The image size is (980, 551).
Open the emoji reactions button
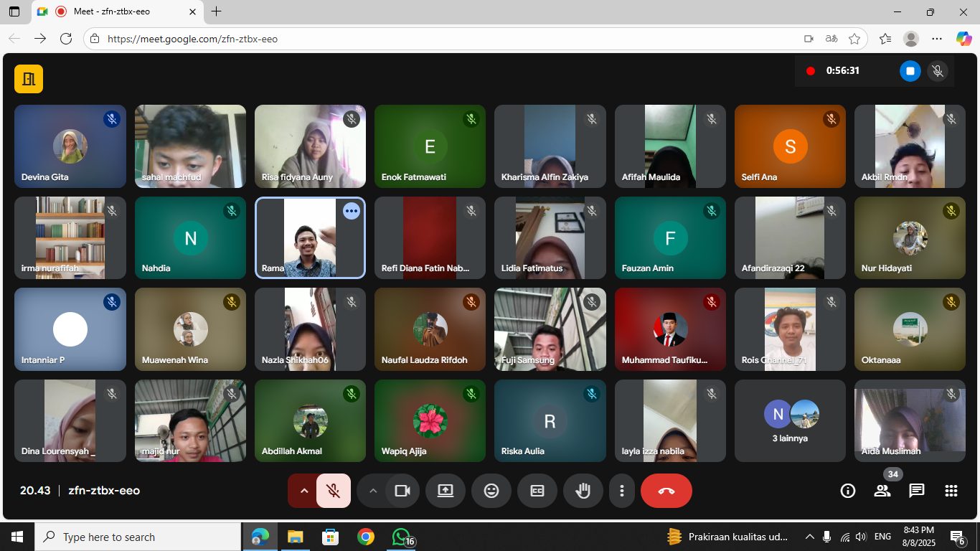[491, 491]
